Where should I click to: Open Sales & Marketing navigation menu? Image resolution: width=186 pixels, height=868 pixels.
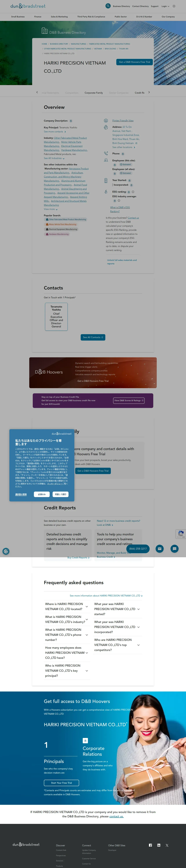(59, 16)
